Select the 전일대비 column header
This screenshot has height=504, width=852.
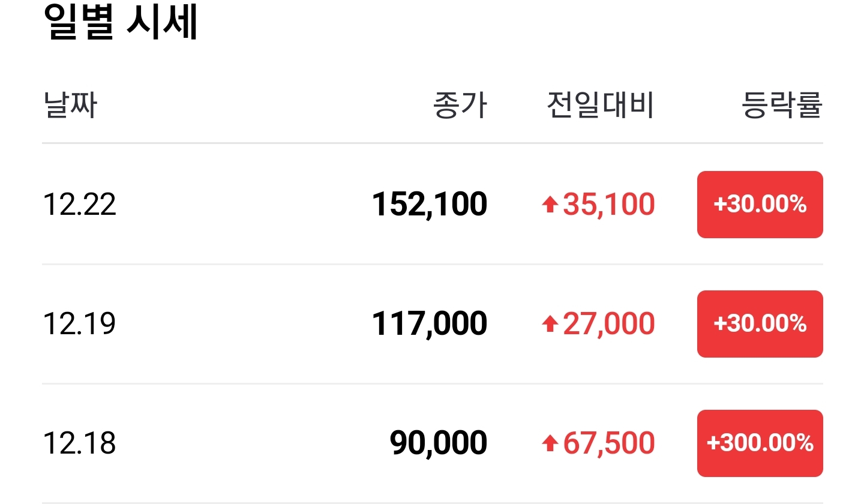[601, 106]
